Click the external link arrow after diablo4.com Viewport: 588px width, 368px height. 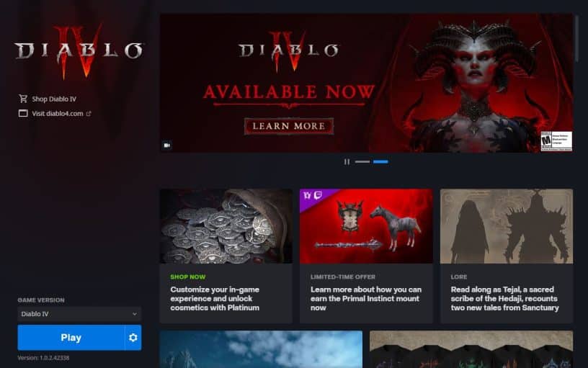(x=89, y=114)
